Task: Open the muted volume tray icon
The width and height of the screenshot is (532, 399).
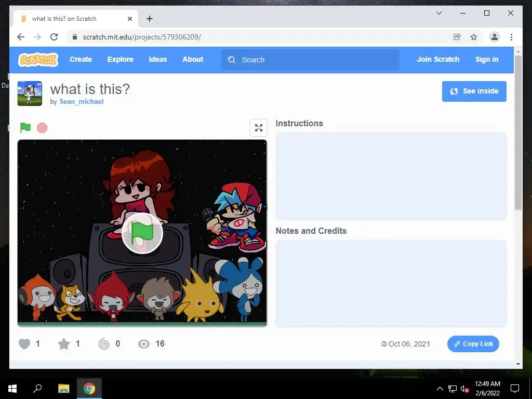Action: pyautogui.click(x=464, y=389)
